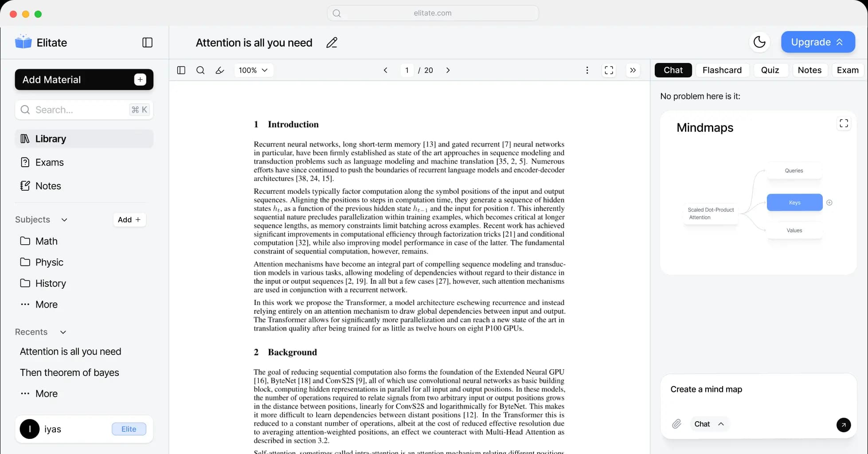Collapse the left sidebar panel
Image resolution: width=868 pixels, height=454 pixels.
pyautogui.click(x=147, y=42)
